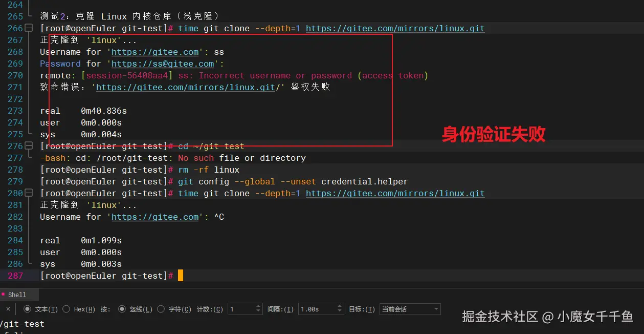Close the send bar with the X icon
Viewport: 644px width, 334px height.
[x=8, y=309]
